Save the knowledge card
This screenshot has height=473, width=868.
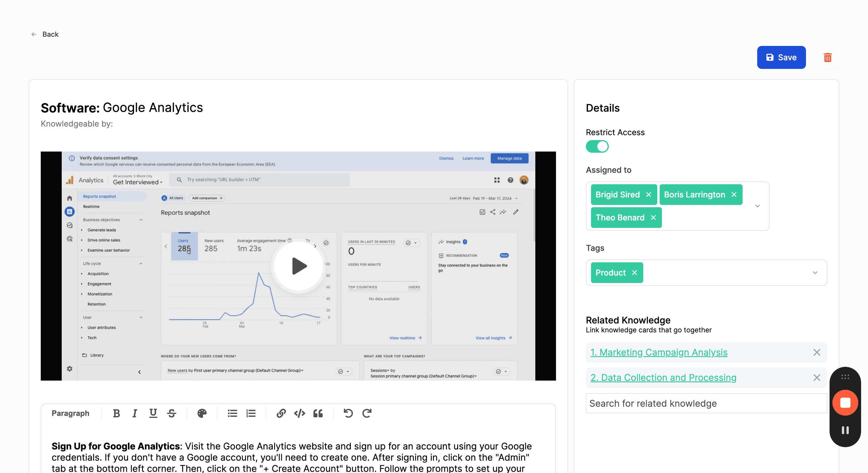781,57
